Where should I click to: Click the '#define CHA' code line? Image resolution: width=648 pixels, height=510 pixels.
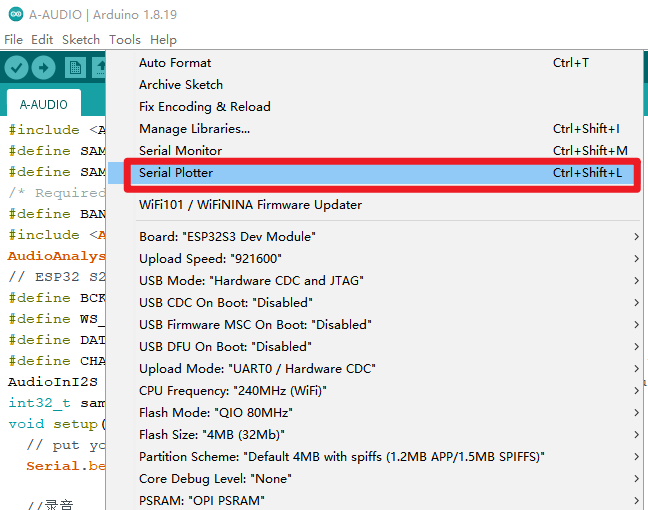[x=57, y=361]
